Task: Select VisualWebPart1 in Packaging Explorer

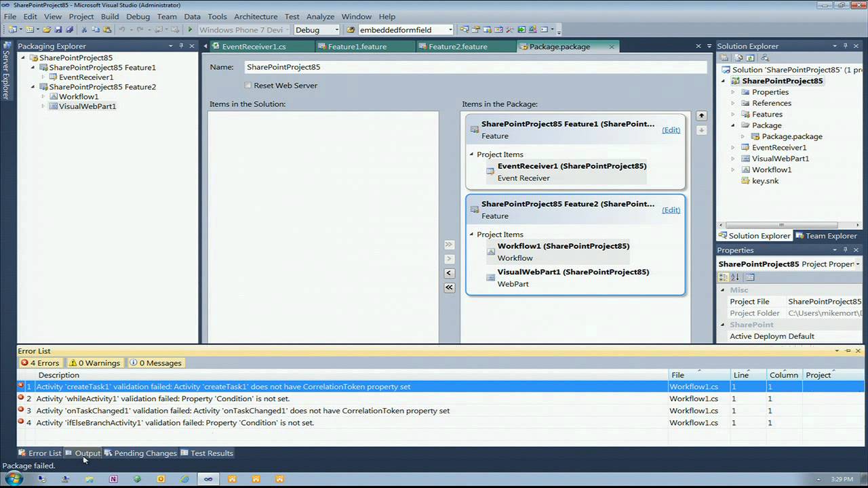Action: 87,106
